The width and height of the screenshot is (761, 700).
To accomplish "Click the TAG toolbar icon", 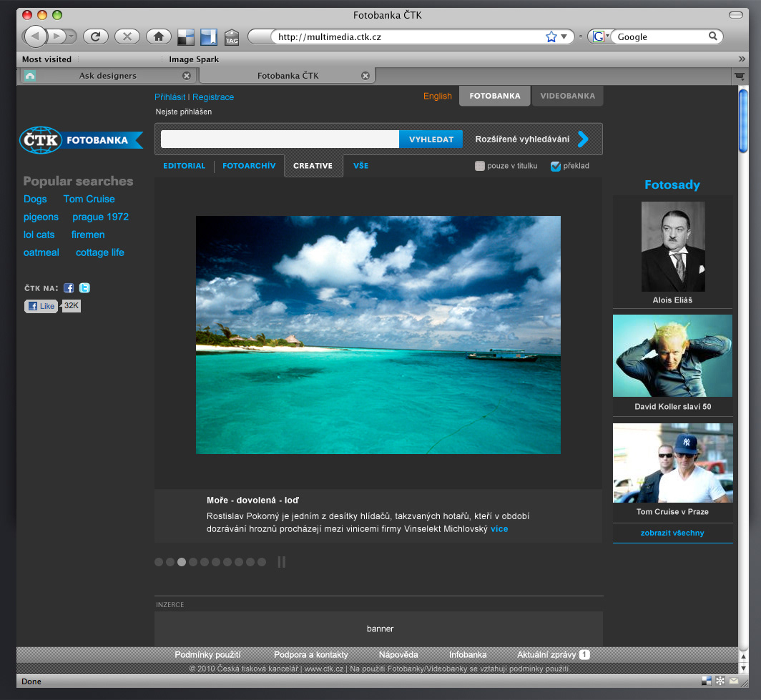I will coord(232,37).
